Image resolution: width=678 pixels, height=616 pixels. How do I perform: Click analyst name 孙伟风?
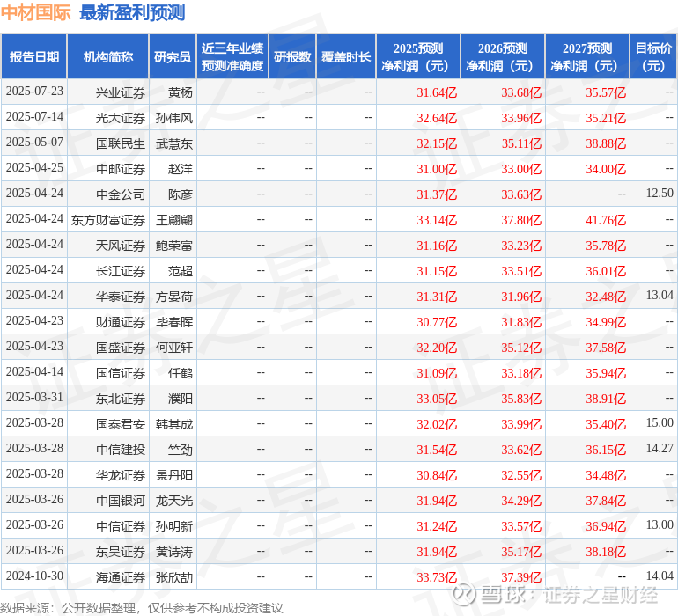[x=174, y=118]
